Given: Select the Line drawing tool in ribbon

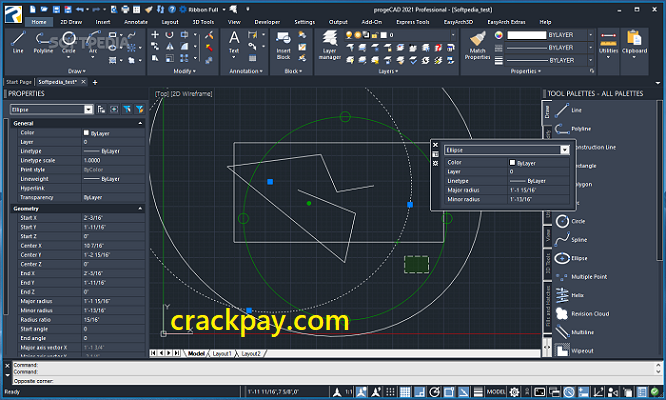Looking at the screenshot, I should 18,42.
